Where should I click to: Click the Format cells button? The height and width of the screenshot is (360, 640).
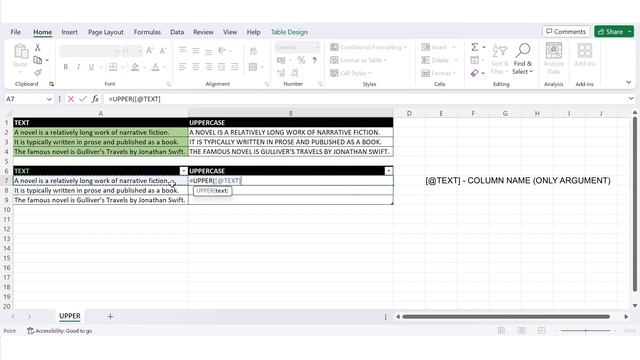(x=439, y=73)
